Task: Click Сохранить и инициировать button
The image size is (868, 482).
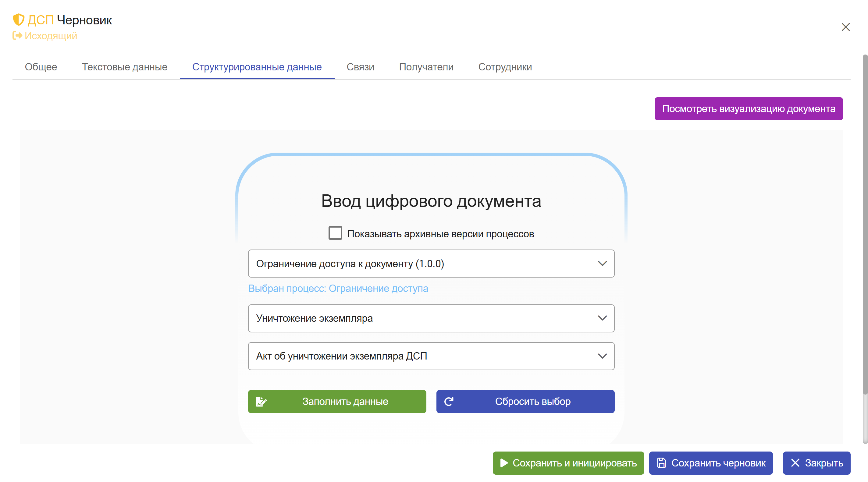Action: pos(568,463)
